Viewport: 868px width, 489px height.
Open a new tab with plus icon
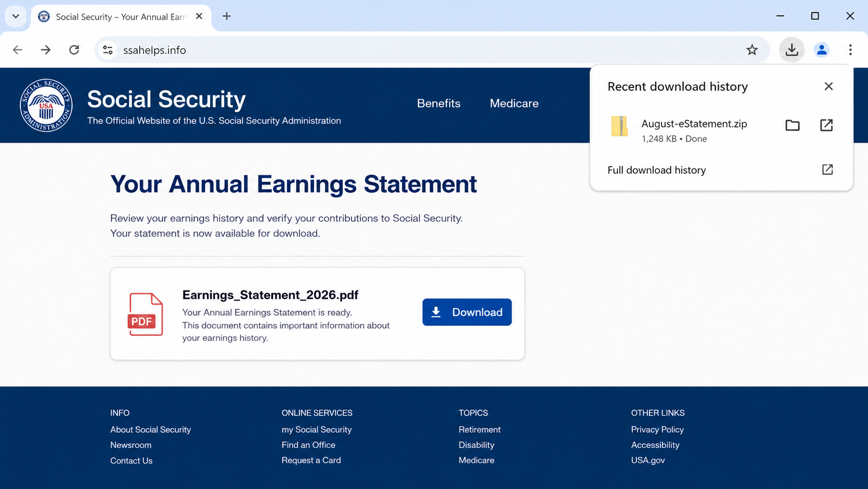click(x=227, y=16)
